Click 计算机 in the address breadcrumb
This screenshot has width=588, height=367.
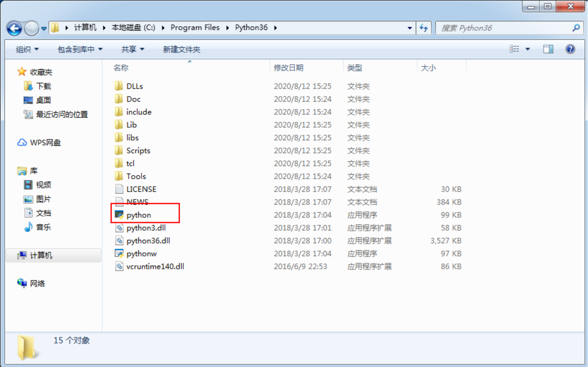[85, 27]
